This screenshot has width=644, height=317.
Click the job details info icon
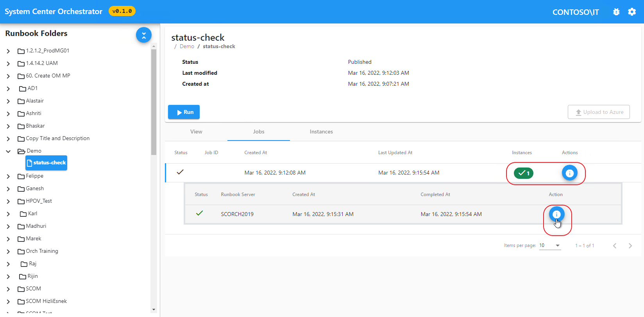569,173
